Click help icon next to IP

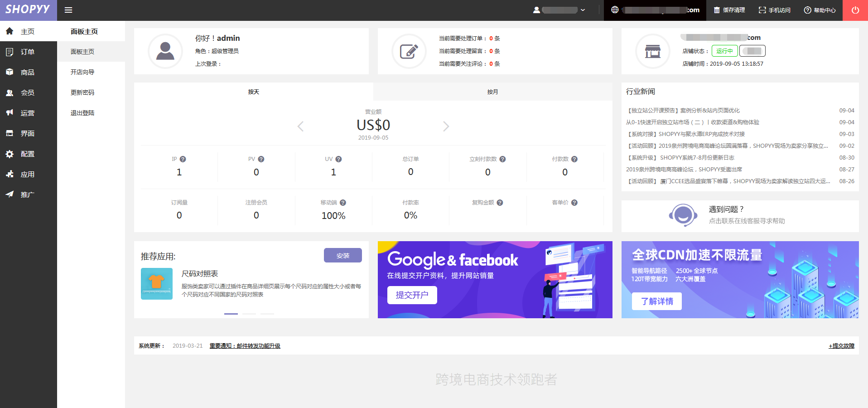pyautogui.click(x=183, y=159)
